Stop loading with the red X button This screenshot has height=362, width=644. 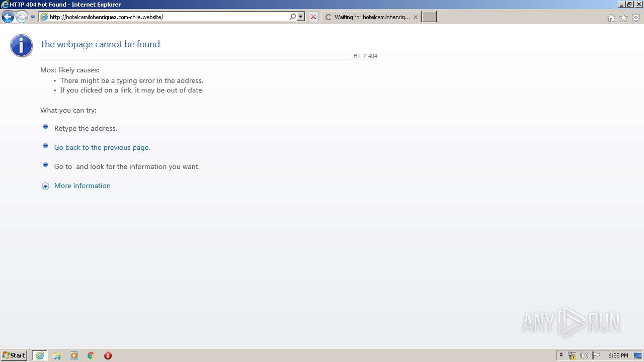click(313, 17)
